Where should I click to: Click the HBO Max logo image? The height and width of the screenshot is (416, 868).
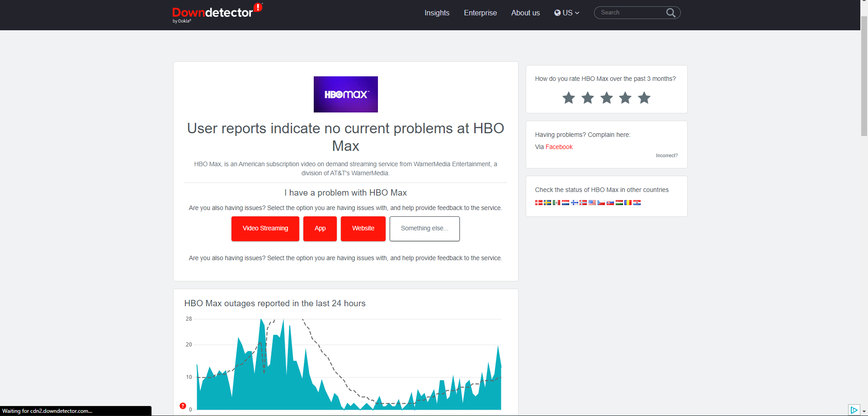346,94
